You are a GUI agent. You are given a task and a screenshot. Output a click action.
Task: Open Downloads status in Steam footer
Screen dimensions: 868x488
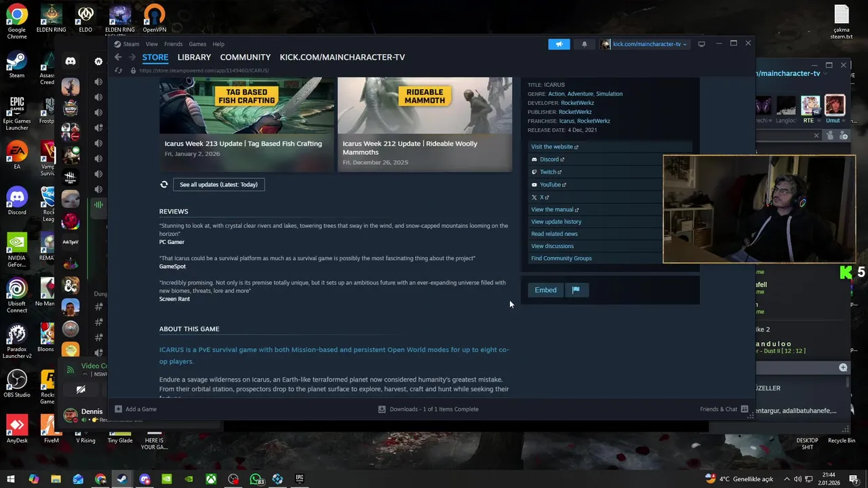(429, 409)
